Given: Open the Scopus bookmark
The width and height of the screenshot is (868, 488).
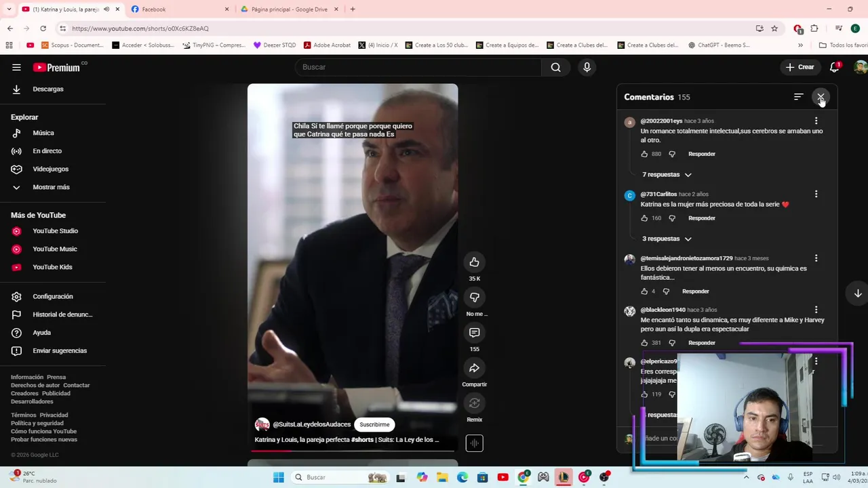Looking at the screenshot, I should click(x=73, y=45).
